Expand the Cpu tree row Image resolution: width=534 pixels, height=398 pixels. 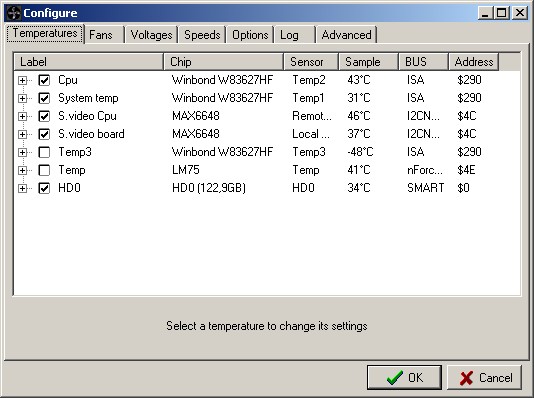pos(22,80)
